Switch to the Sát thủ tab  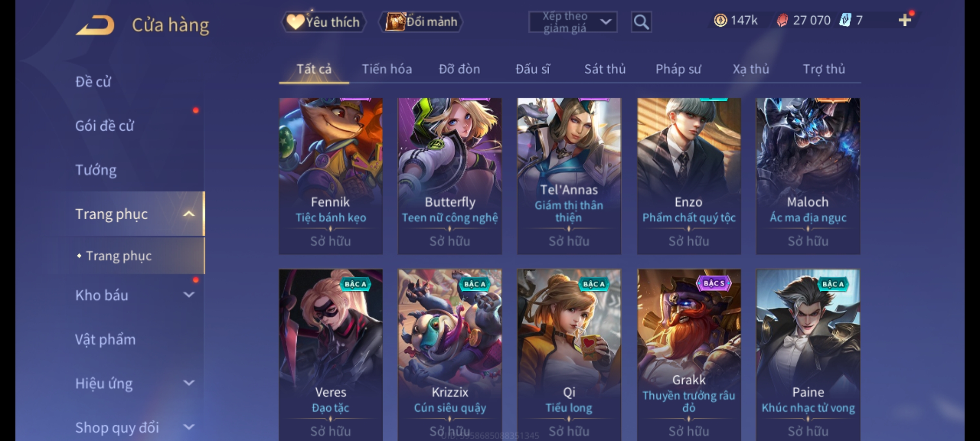click(x=605, y=69)
